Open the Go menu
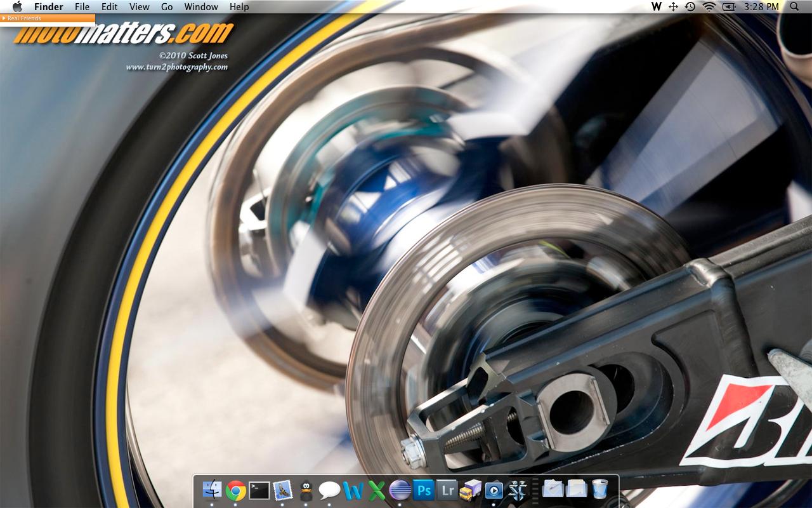The height and width of the screenshot is (508, 812). pos(167,7)
